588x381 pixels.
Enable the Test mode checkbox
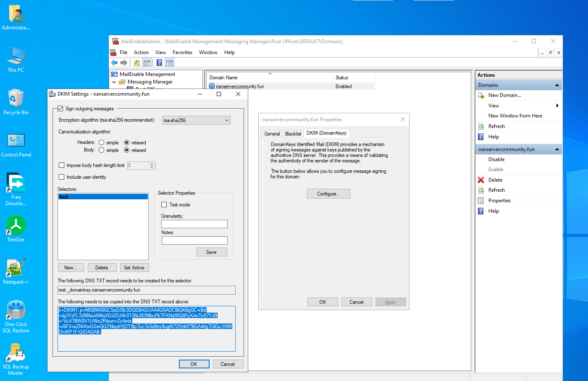tap(164, 205)
